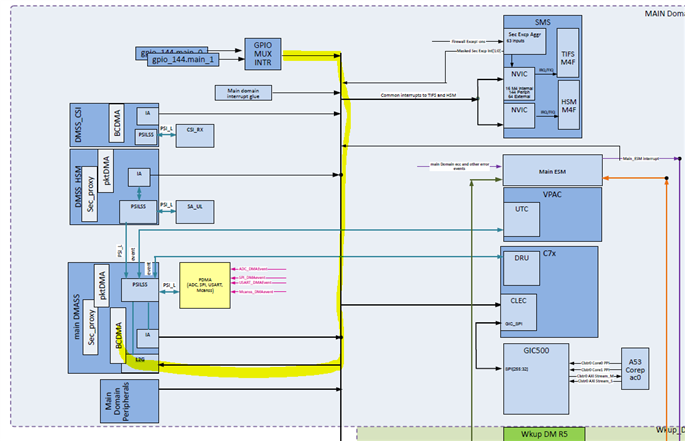Select PSILSS box inside DMSS_CSI

click(146, 137)
